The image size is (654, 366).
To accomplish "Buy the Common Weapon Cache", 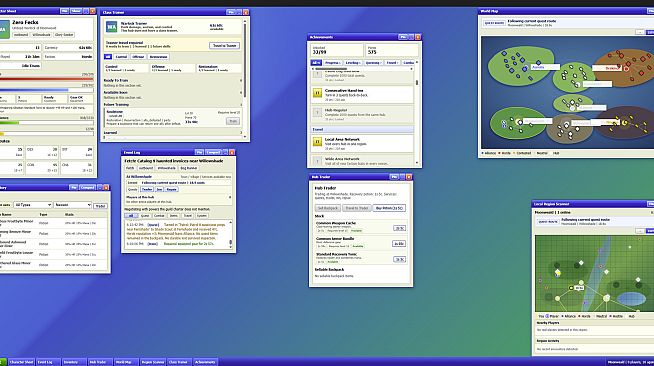I will point(399,228).
